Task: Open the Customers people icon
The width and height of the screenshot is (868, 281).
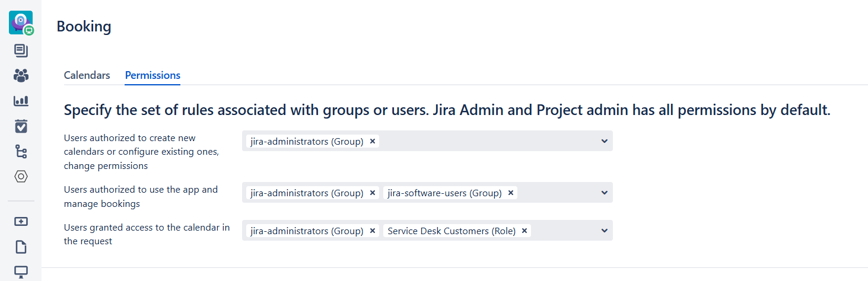Action: pyautogui.click(x=21, y=76)
